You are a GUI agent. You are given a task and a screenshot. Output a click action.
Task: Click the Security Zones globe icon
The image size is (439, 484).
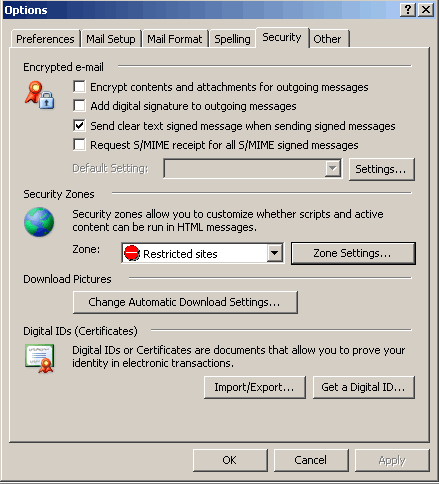(39, 222)
